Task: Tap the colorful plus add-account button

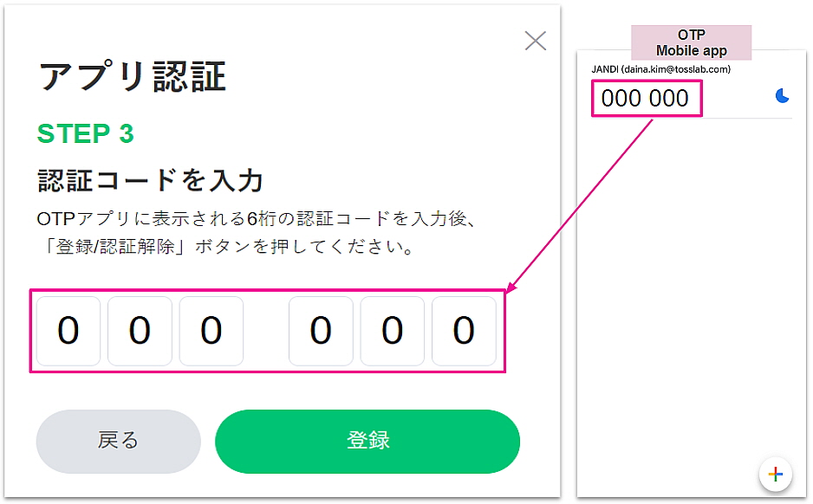Action: pos(776,474)
